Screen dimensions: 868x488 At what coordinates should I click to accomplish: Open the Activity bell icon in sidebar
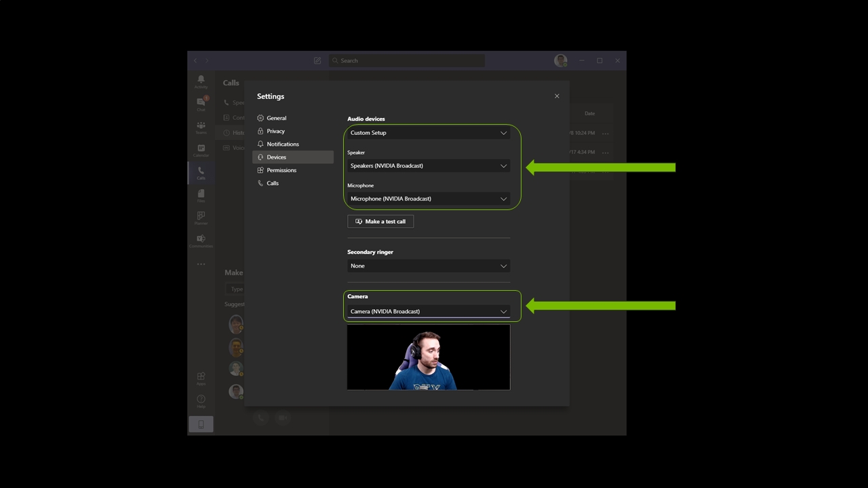tap(201, 81)
